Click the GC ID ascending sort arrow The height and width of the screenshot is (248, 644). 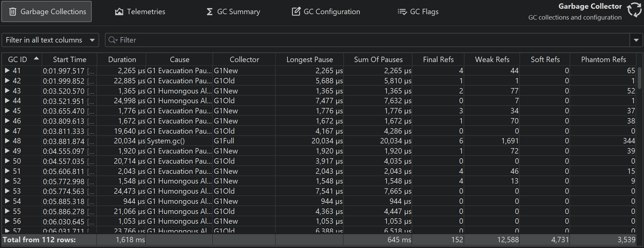[36, 58]
